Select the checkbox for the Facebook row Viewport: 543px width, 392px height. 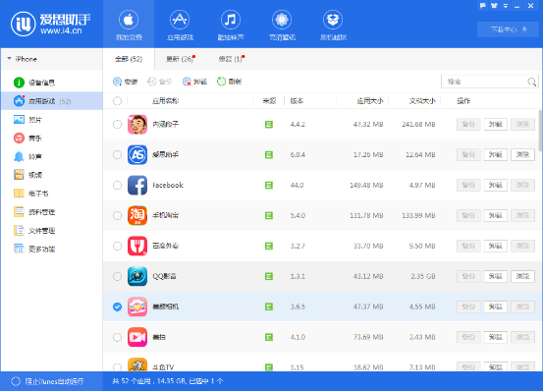tap(118, 185)
